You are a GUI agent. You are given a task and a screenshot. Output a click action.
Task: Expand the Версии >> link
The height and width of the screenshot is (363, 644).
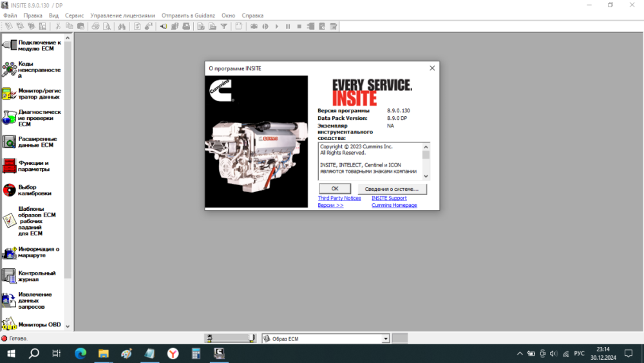330,205
